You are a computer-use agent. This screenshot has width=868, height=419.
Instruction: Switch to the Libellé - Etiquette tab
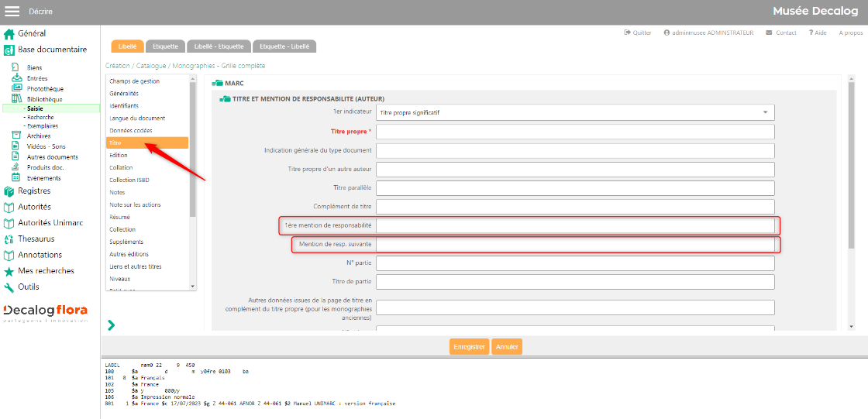(x=219, y=46)
